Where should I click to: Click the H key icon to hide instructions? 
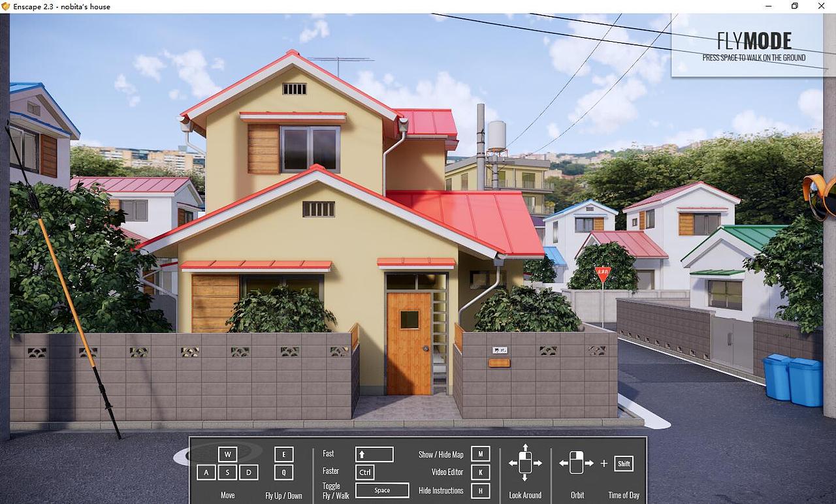480,490
